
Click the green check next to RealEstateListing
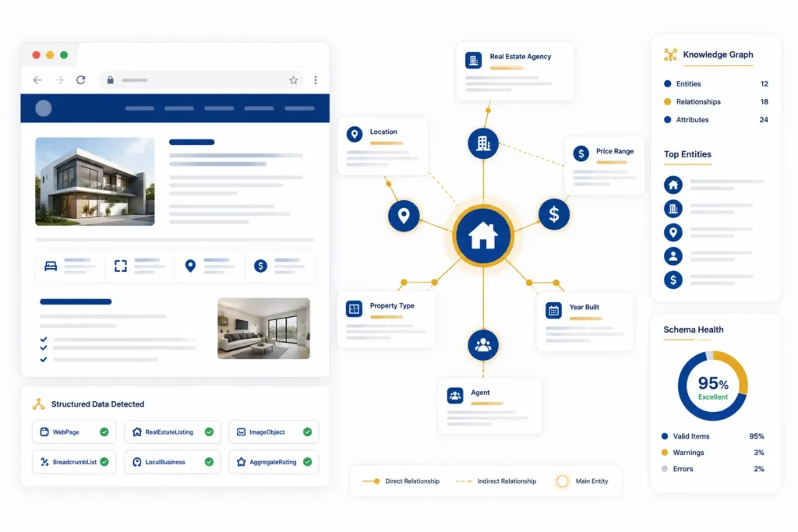[209, 432]
